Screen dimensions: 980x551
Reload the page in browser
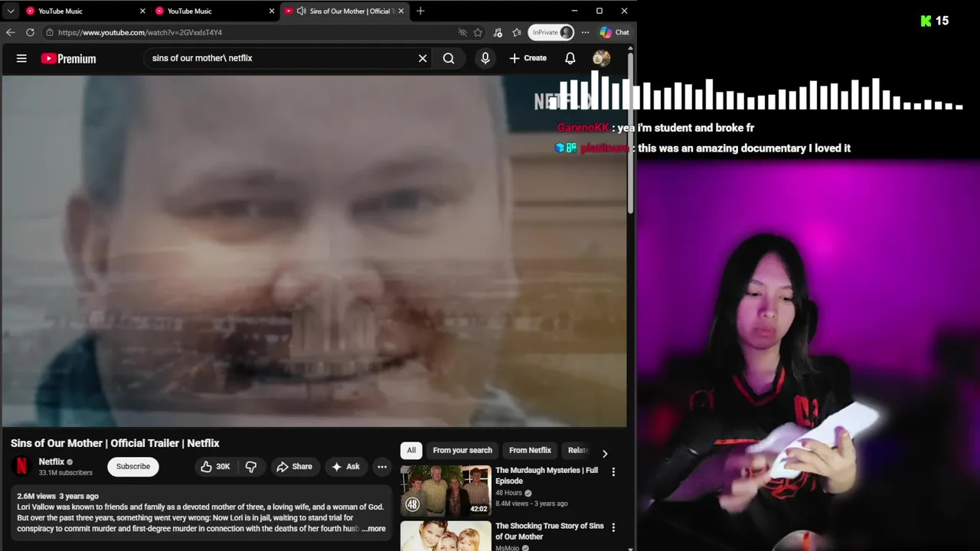click(30, 32)
